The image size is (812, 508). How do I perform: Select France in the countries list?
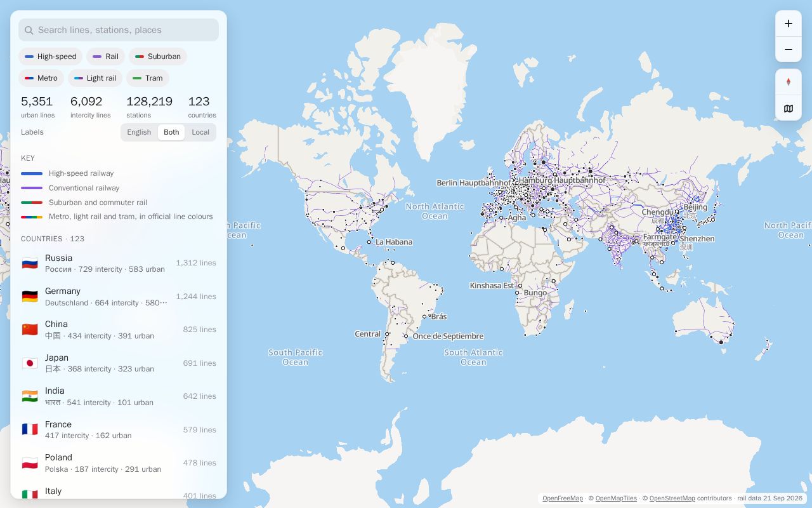click(119, 430)
